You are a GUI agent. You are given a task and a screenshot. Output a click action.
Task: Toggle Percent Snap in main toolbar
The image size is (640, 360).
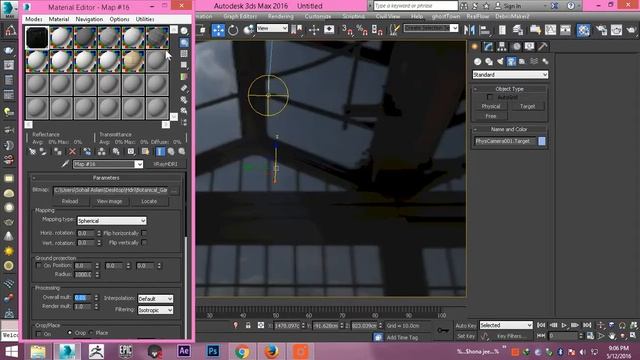point(362,29)
